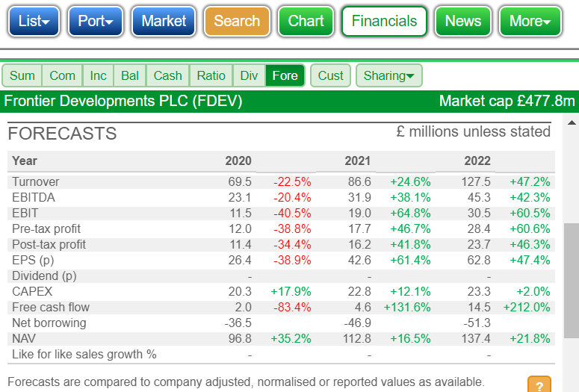Click the 2021 EPS value 42.6
Viewport: 579px width, 392px height.
(x=359, y=261)
